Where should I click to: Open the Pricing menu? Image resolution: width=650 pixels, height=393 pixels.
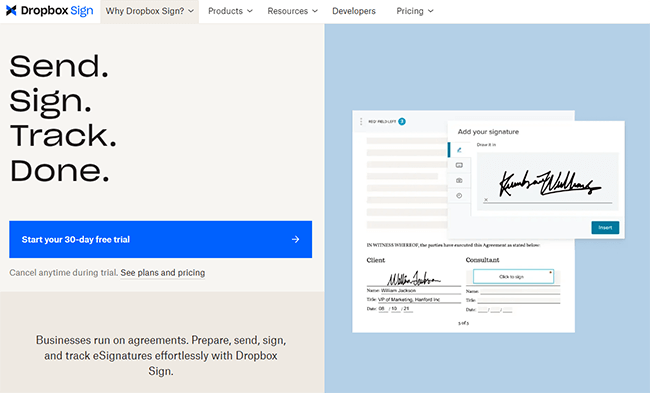point(415,11)
